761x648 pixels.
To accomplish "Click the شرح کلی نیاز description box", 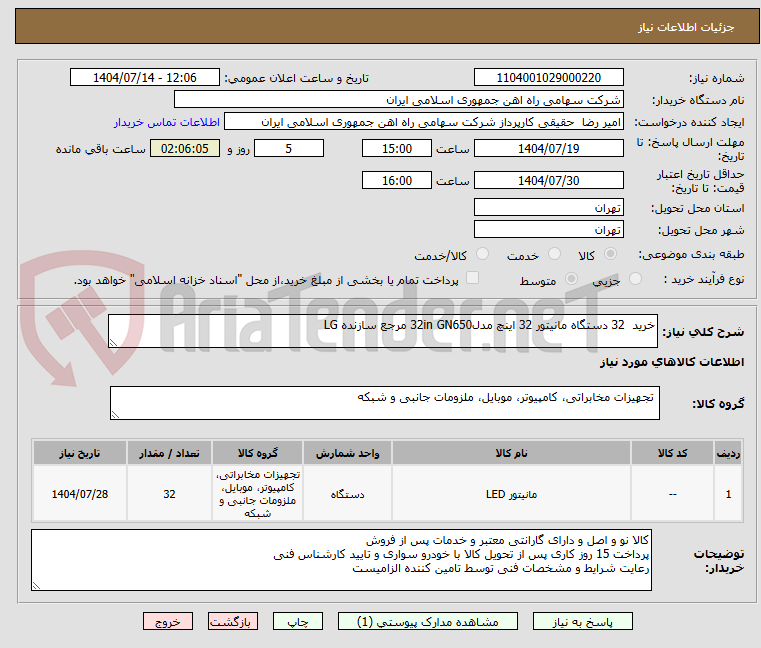I will click(x=382, y=331).
